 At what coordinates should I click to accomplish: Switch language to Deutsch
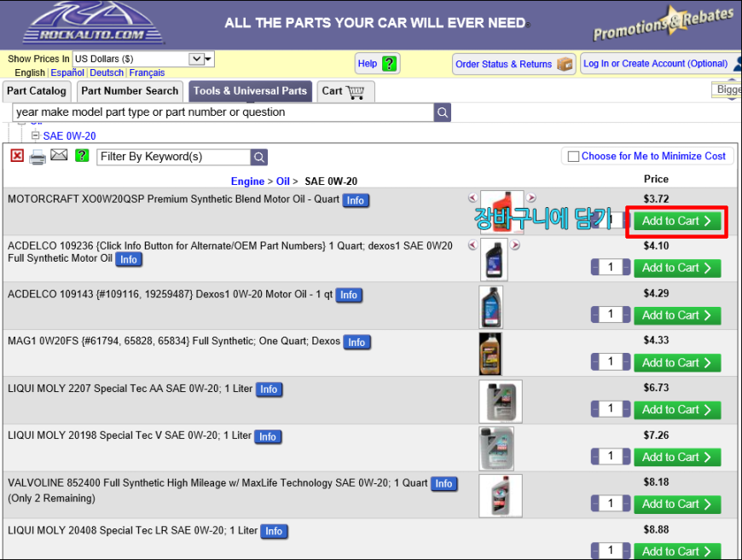107,72
